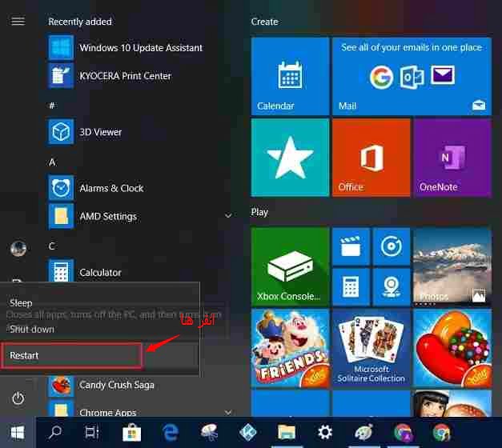This screenshot has height=448, width=502.
Task: Click the user account avatar
Action: point(18,248)
